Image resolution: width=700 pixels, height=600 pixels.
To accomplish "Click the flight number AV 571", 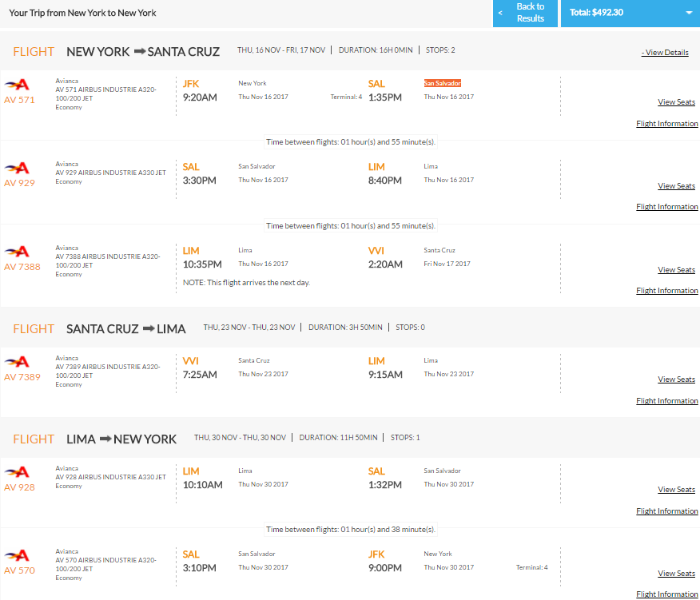I will tap(19, 100).
